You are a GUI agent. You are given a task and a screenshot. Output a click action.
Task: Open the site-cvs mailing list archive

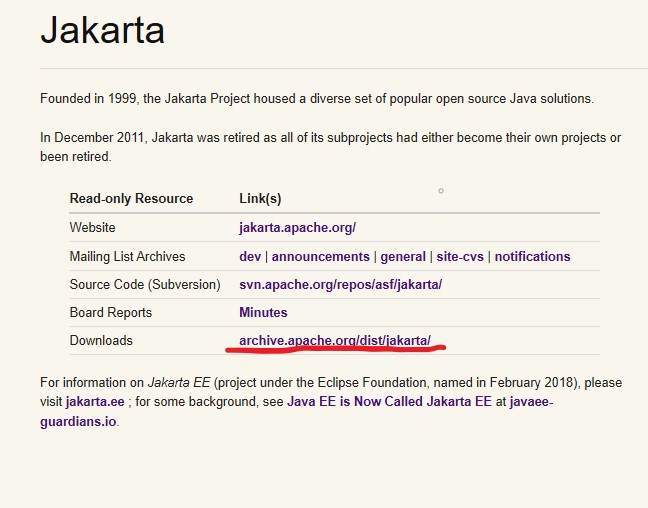(460, 256)
